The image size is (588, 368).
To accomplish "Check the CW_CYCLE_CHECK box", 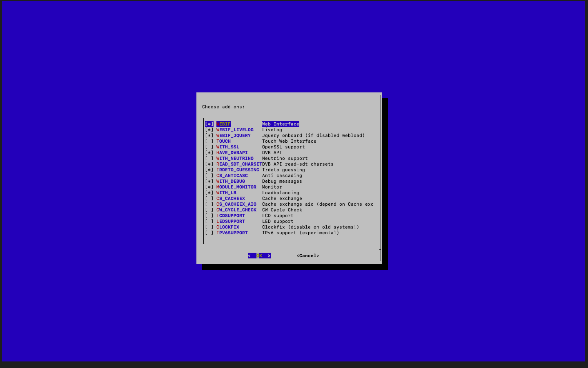I will click(209, 210).
